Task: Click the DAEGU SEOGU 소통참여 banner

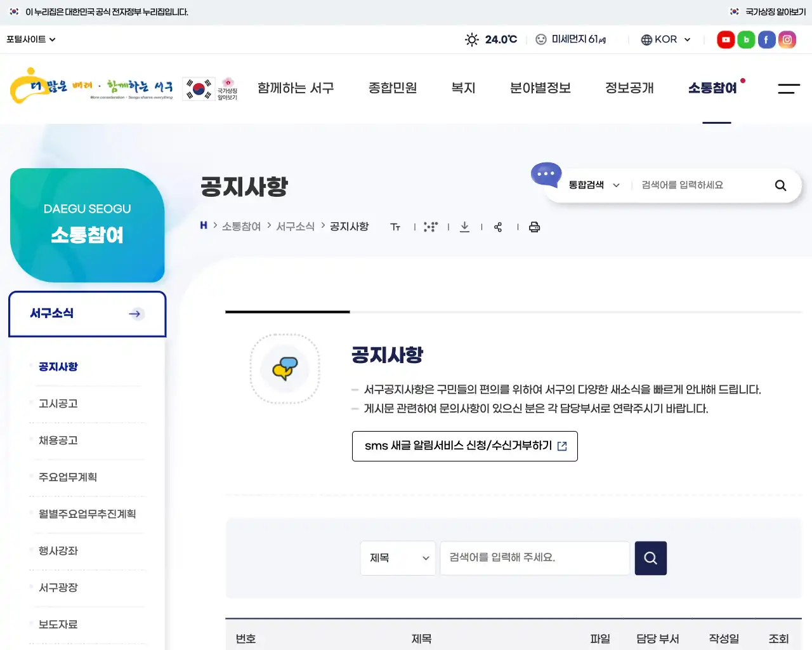Action: [x=88, y=225]
